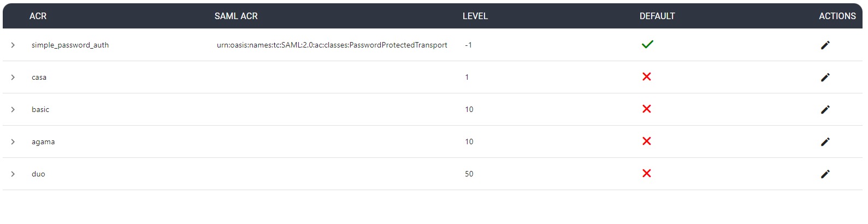This screenshot has height=224, width=868.
Task: Edit the basic ACR entry
Action: click(825, 109)
